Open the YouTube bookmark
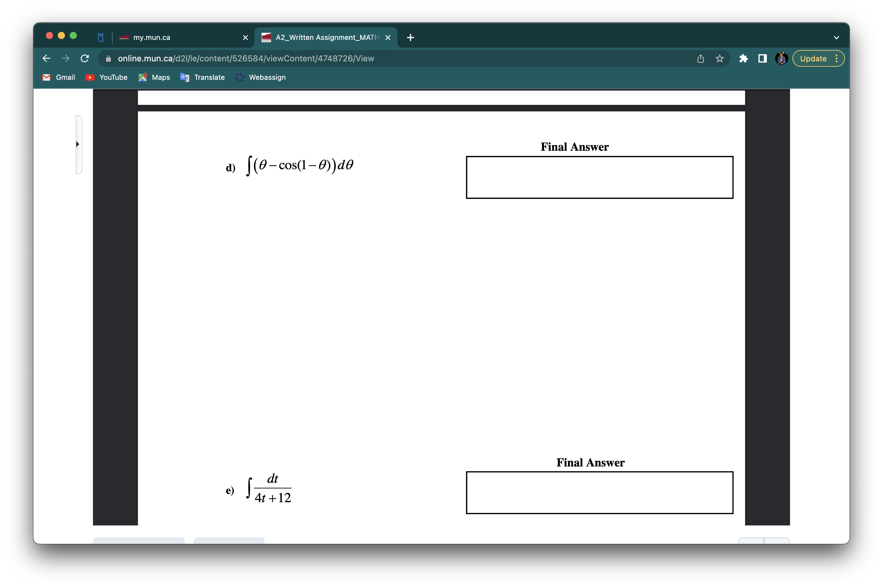The height and width of the screenshot is (588, 883). point(106,77)
